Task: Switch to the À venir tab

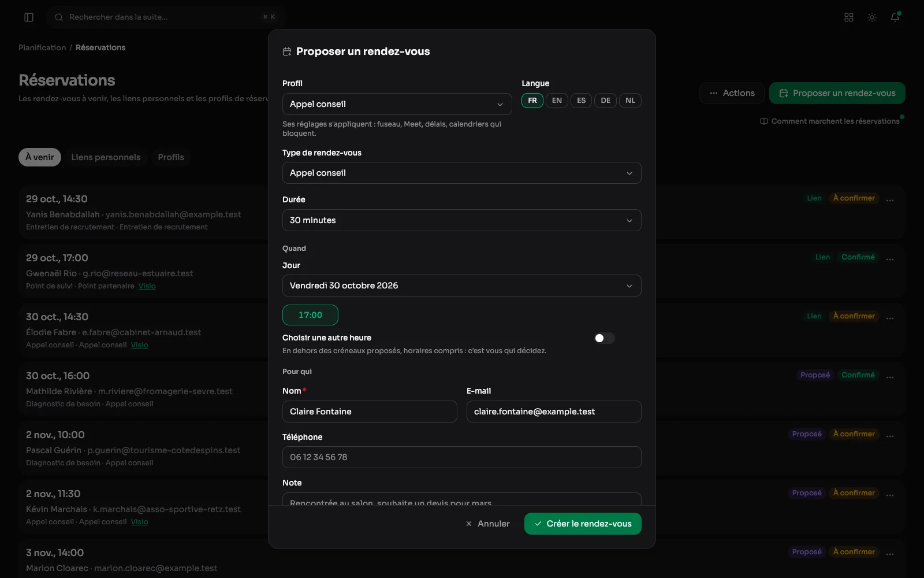Action: tap(40, 157)
